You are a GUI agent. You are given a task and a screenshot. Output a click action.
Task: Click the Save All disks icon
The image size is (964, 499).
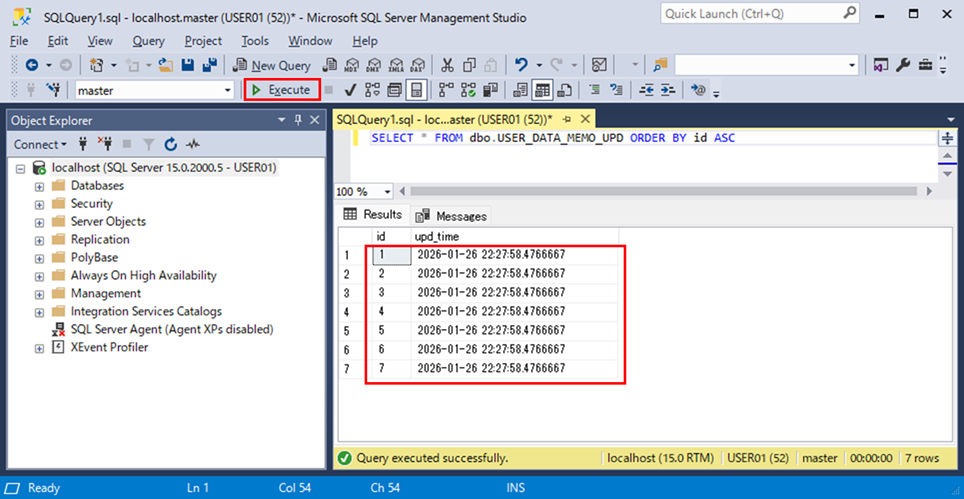tap(210, 65)
